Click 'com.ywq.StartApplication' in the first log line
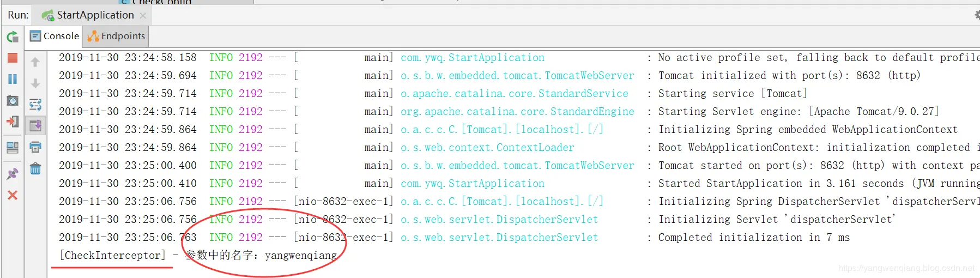The width and height of the screenshot is (980, 278). [473, 57]
